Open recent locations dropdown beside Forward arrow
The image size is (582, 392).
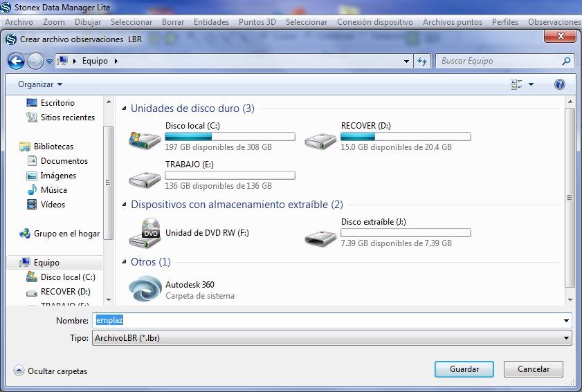49,62
